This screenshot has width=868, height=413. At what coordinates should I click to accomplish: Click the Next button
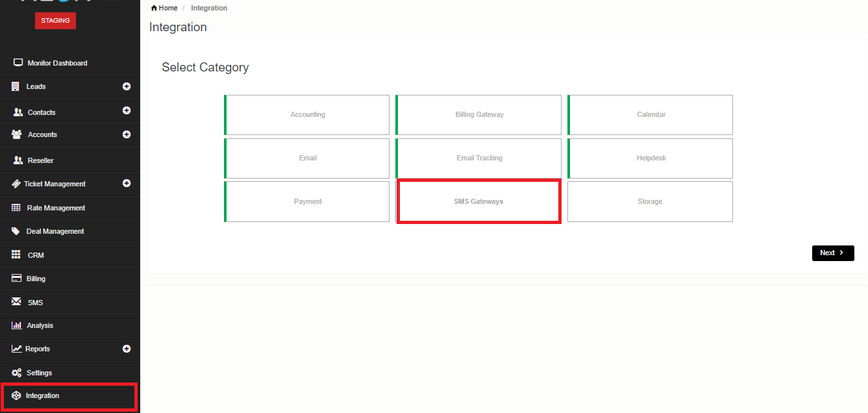click(833, 253)
